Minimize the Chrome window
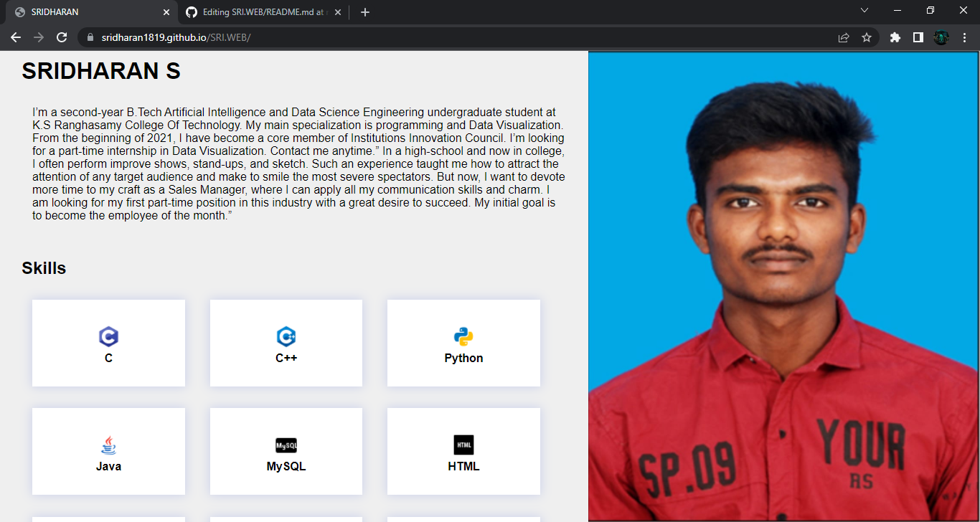The image size is (980, 522). pyautogui.click(x=897, y=10)
